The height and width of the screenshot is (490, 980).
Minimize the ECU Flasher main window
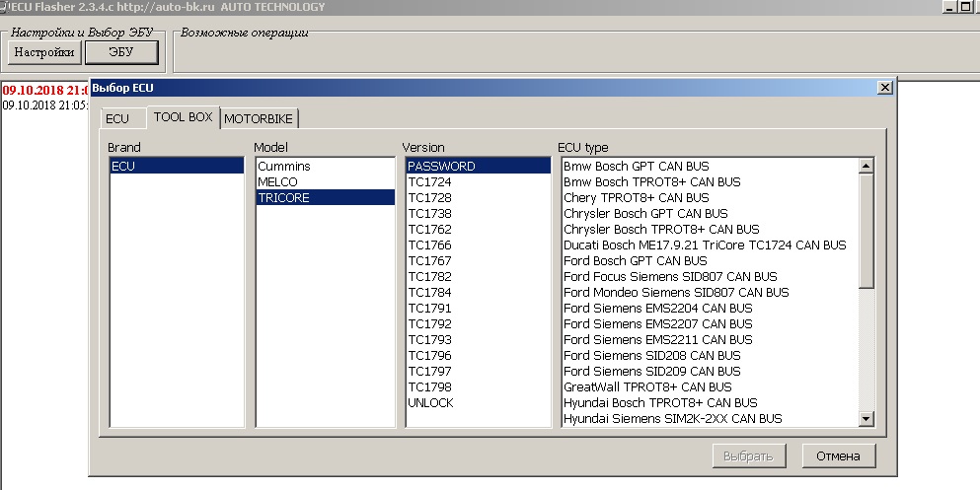[950, 7]
